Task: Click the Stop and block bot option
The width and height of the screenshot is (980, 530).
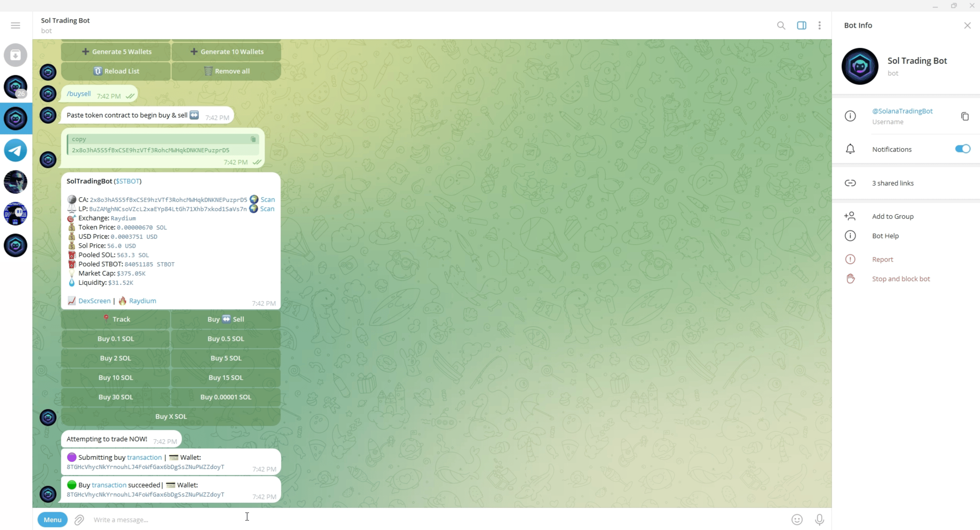Action: [901, 279]
